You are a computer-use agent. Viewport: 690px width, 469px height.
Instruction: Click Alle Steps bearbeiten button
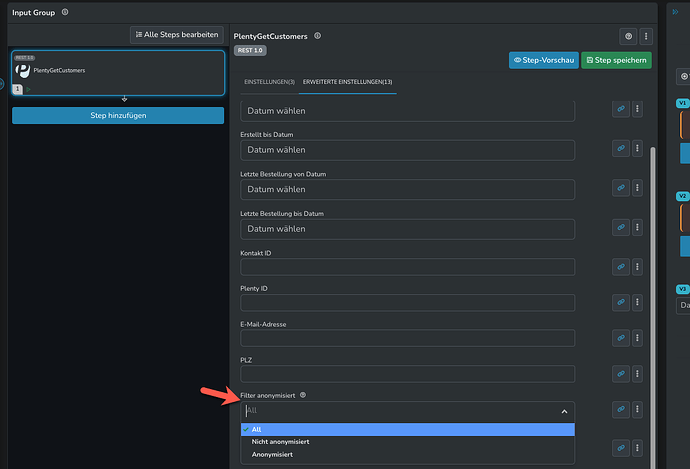tap(177, 35)
